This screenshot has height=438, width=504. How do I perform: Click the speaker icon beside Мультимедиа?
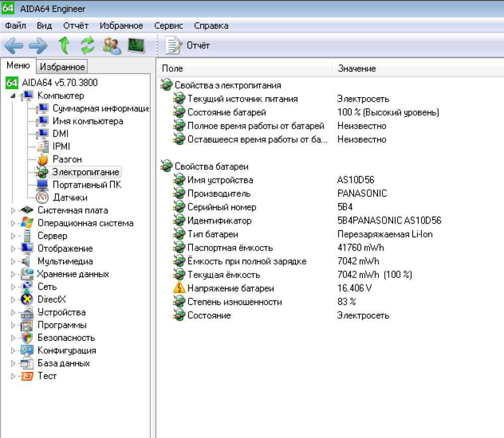(x=26, y=261)
